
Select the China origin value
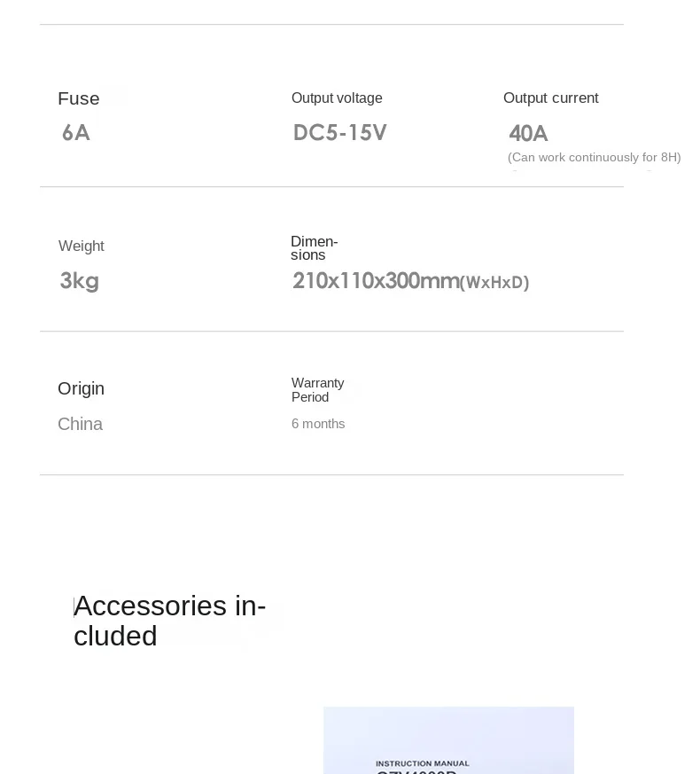click(x=80, y=424)
